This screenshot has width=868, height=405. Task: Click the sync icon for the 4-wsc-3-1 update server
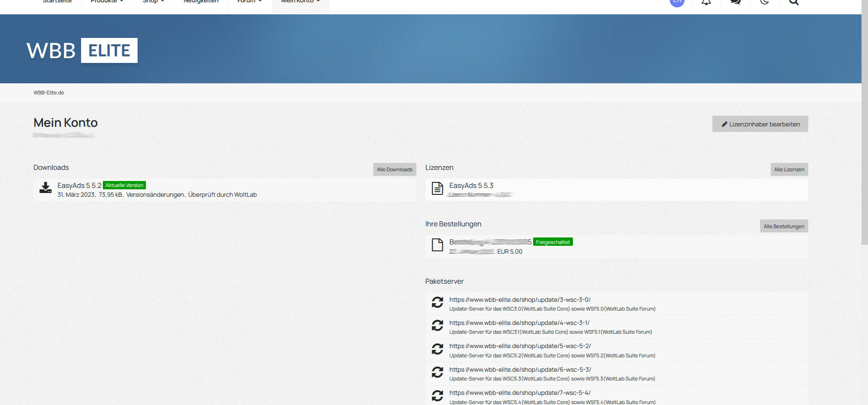pos(437,326)
